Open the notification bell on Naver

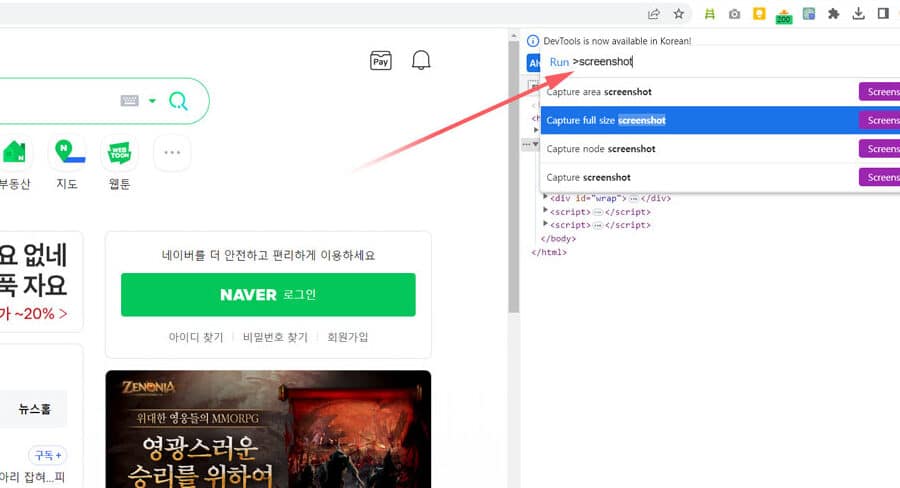[x=421, y=60]
